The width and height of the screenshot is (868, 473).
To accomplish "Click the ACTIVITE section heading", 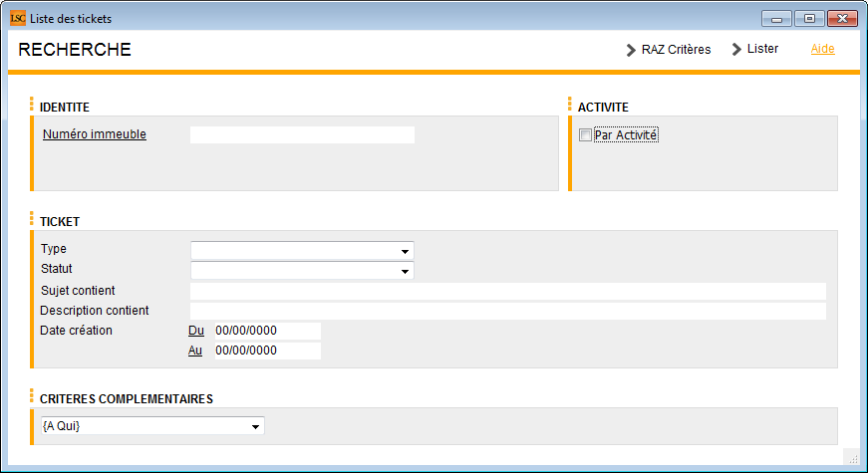I will 603,108.
